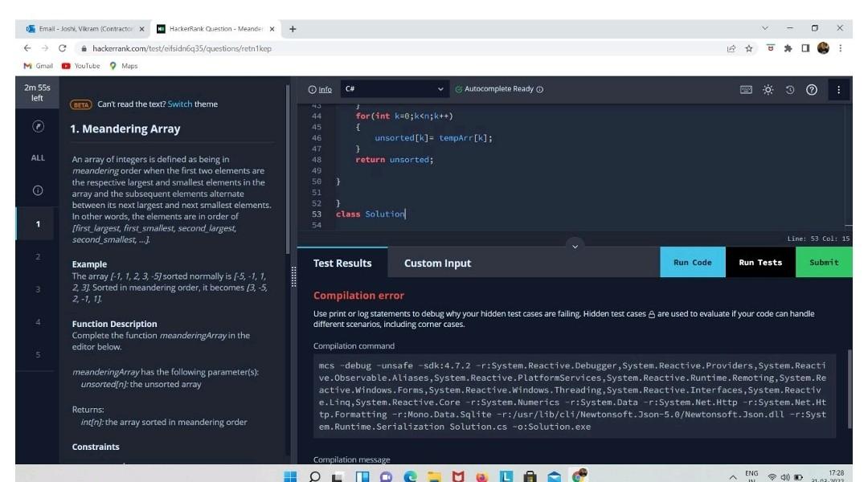Viewport: 868px width, 482px height.
Task: Click the 2m 55s left timer
Action: tap(37, 92)
